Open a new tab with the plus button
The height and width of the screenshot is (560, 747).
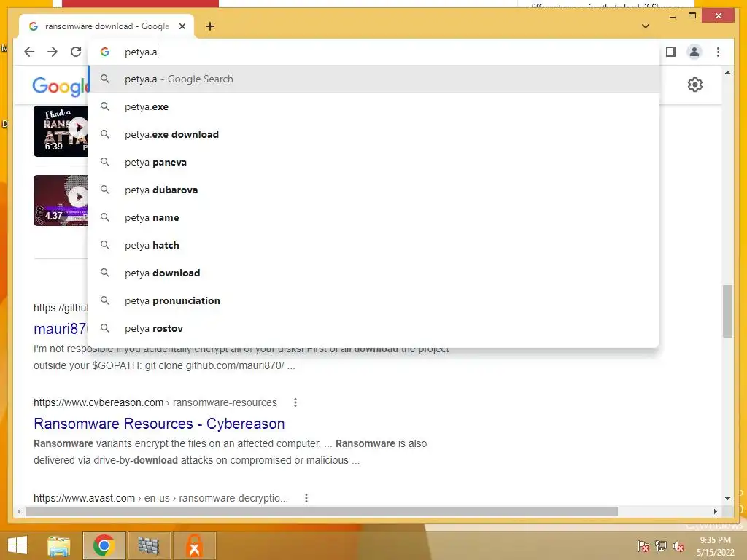point(209,26)
